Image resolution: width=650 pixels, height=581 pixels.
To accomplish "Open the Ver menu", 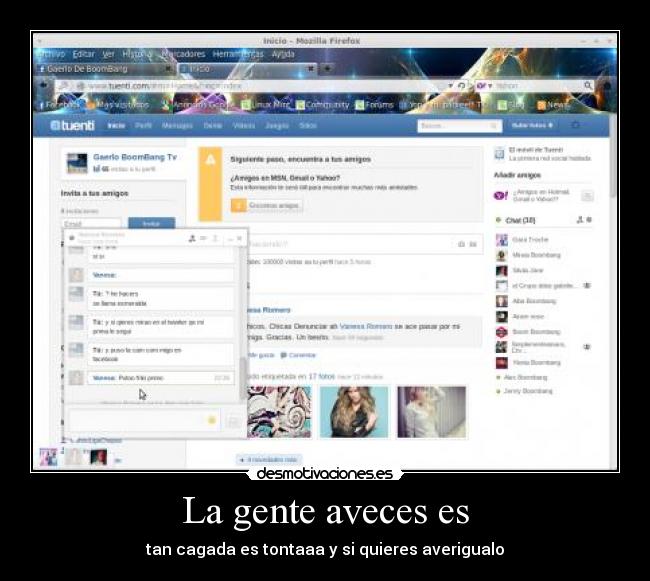I will pos(109,54).
